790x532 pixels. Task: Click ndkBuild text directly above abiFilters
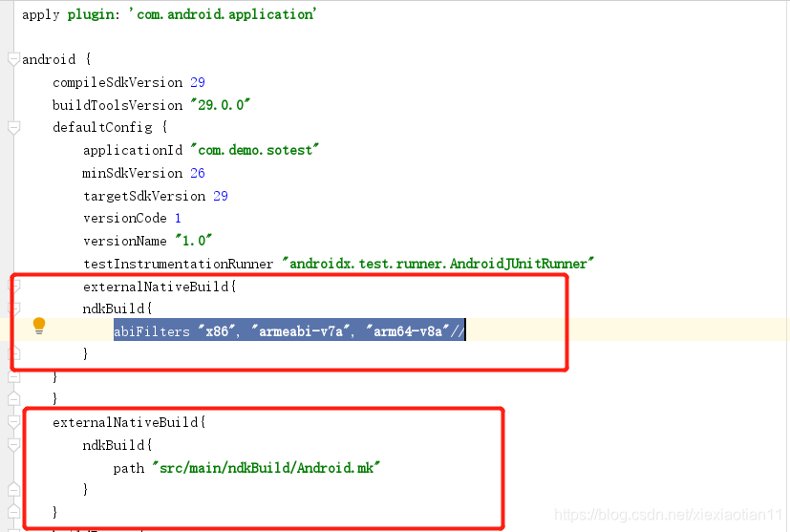(x=114, y=309)
